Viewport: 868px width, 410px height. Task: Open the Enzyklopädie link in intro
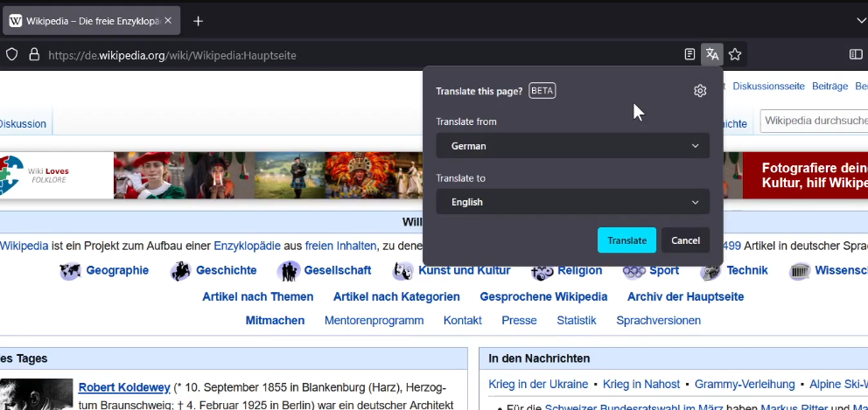coord(247,246)
